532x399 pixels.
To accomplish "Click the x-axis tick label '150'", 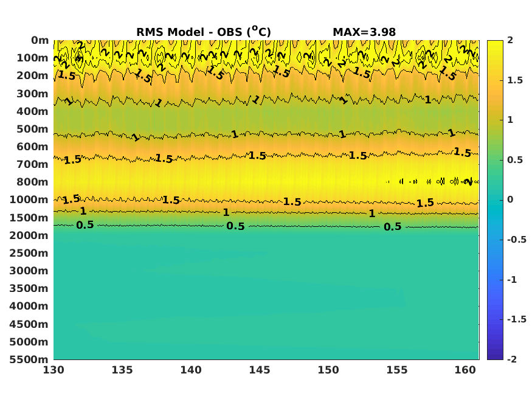I will 328,370.
